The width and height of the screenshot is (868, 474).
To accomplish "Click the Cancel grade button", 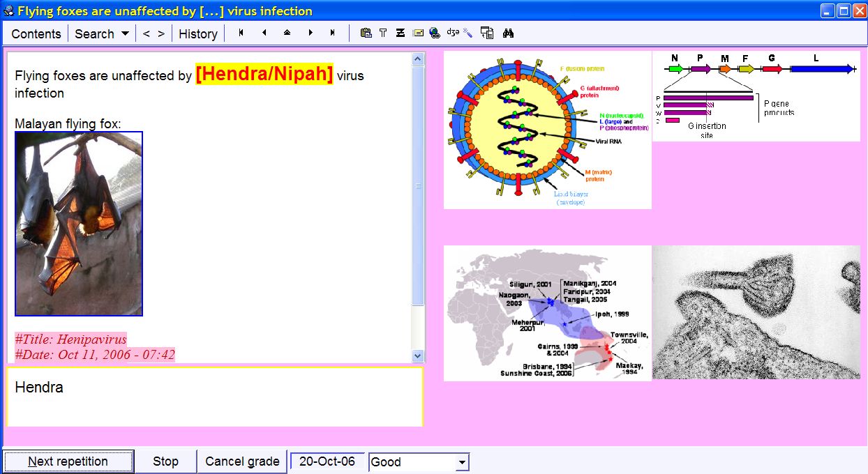I will click(242, 461).
